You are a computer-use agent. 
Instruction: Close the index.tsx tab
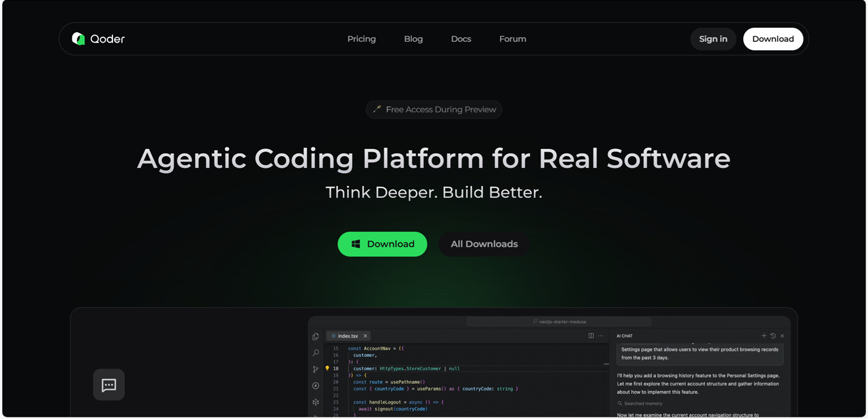(x=365, y=336)
